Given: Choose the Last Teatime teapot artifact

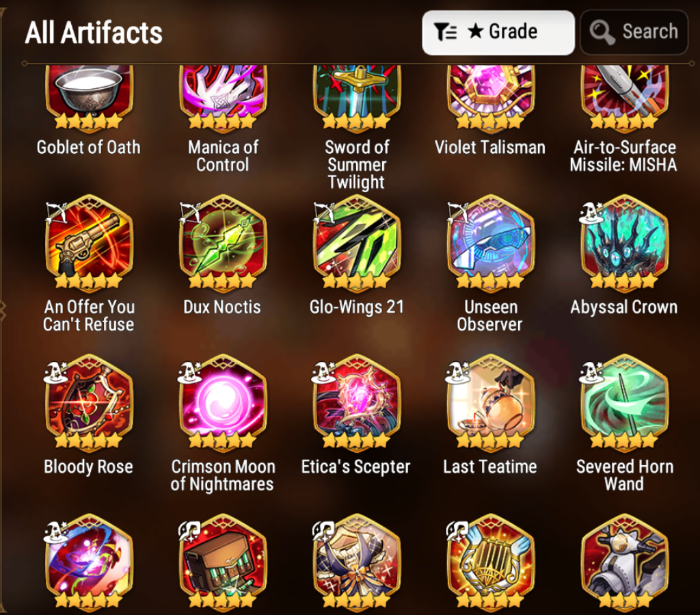Looking at the screenshot, I should (491, 403).
